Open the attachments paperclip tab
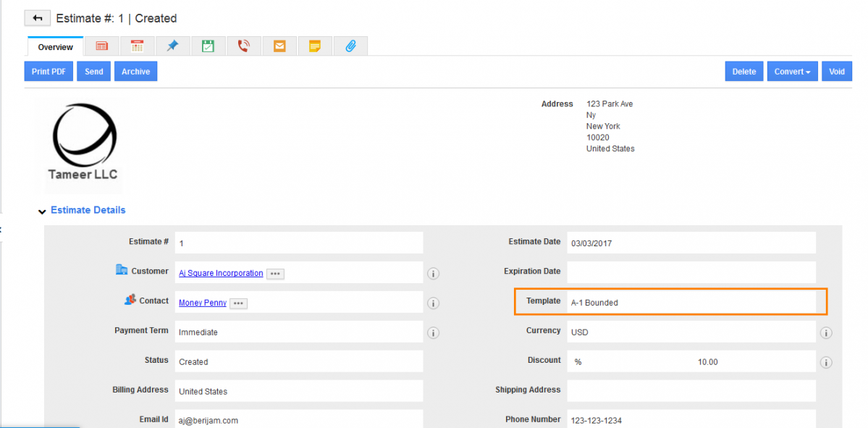The width and height of the screenshot is (868, 428). coord(350,46)
